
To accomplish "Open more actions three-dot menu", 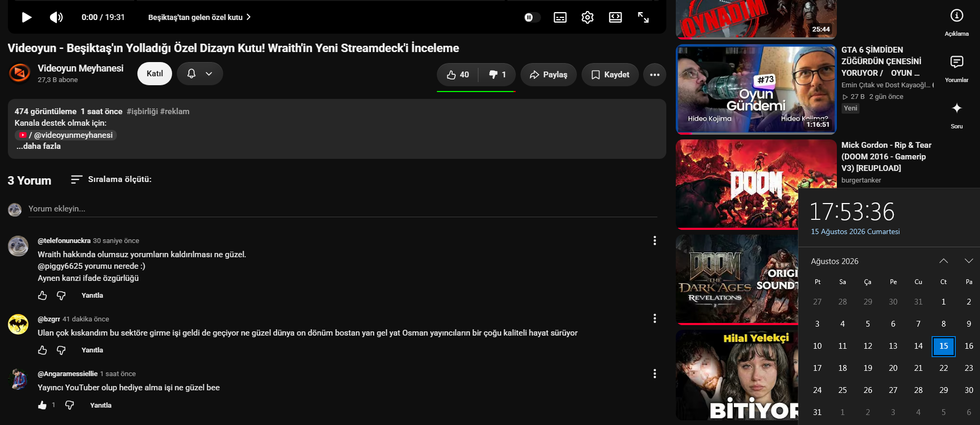I will pos(655,75).
